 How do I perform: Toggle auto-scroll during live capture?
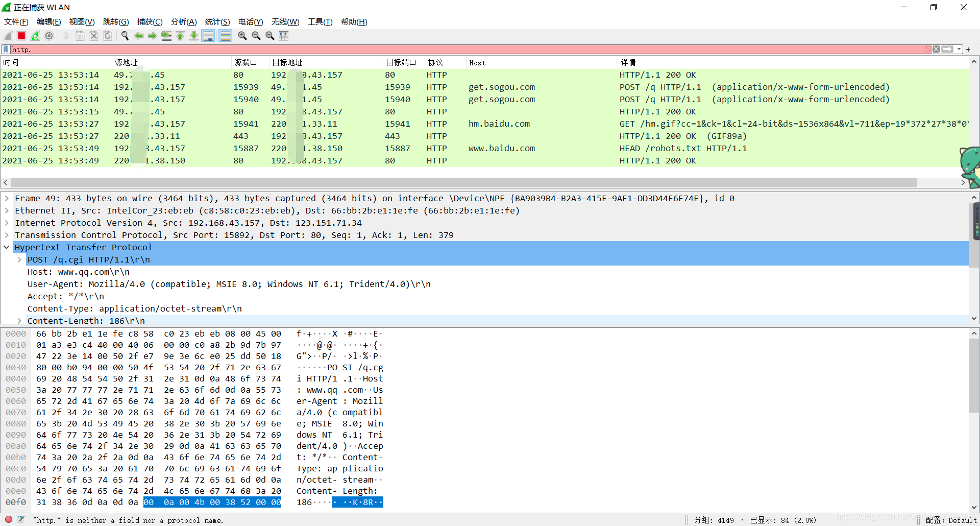pyautogui.click(x=208, y=36)
